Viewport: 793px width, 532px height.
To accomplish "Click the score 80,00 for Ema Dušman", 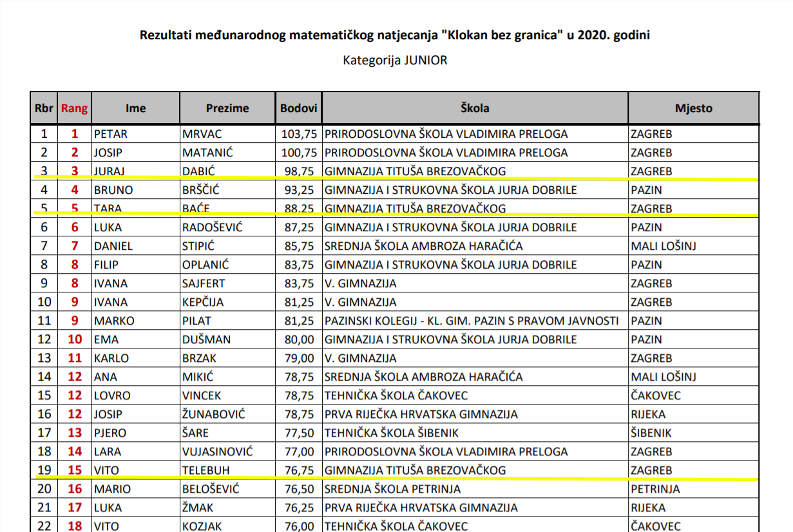I will tap(299, 339).
